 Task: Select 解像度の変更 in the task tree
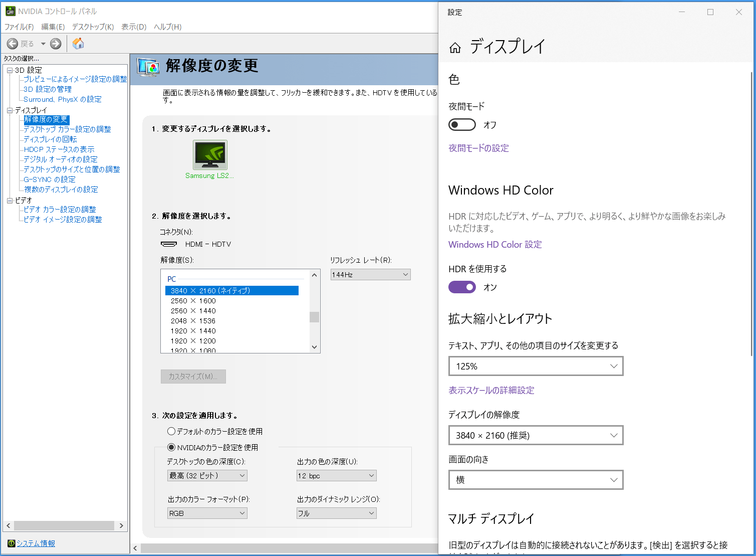[46, 119]
